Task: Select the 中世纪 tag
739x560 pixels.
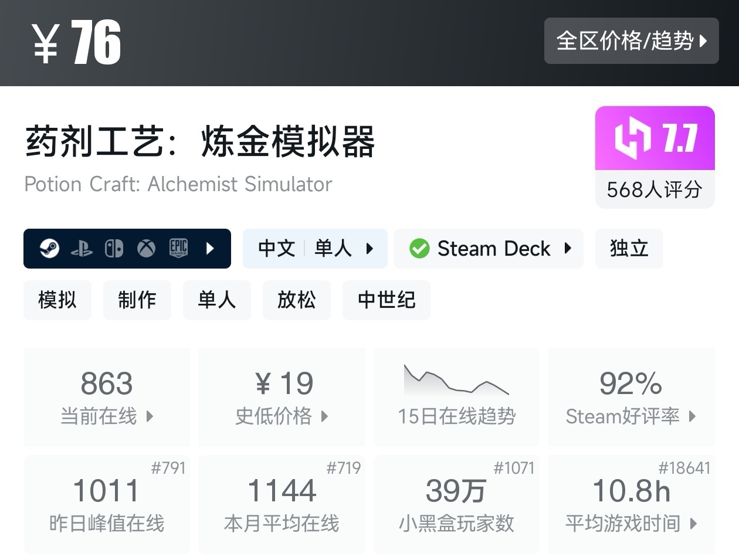Action: (387, 300)
